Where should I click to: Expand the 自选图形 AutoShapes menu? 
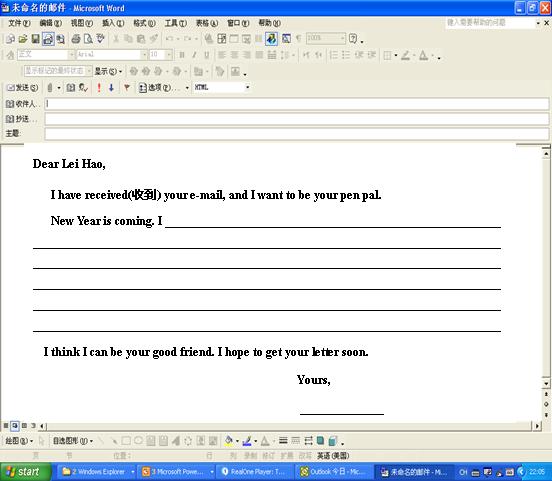click(73, 441)
